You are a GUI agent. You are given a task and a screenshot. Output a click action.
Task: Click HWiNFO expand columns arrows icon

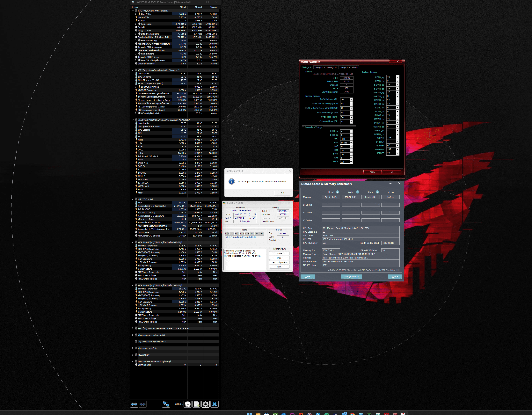134,404
